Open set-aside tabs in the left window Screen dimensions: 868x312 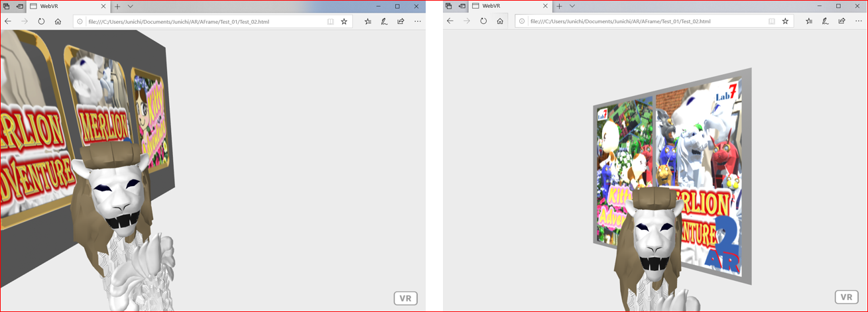click(x=6, y=6)
